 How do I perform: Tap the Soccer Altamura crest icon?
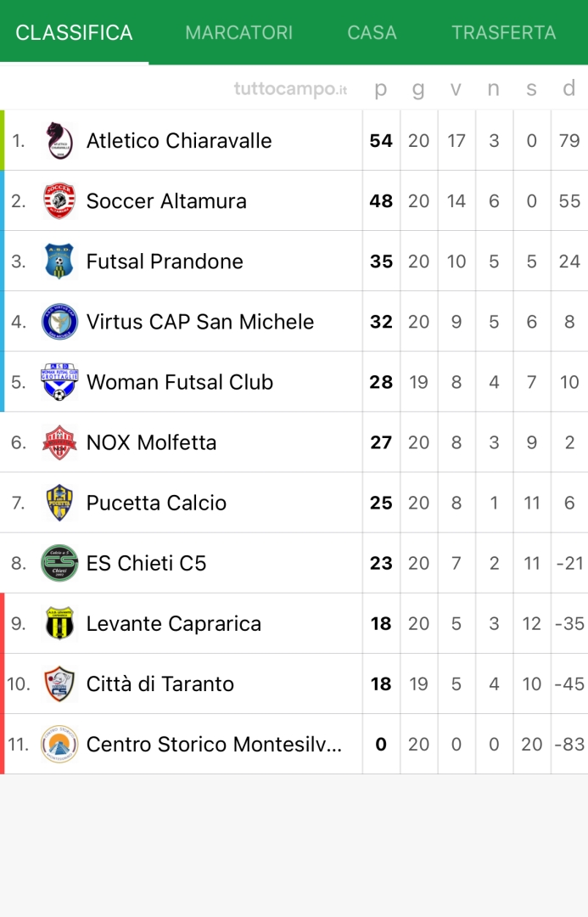pos(59,201)
